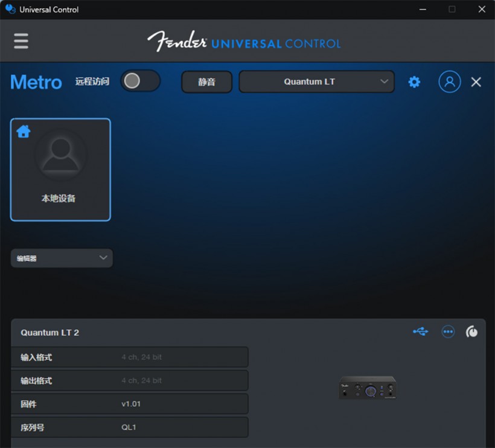Click the USB connection icon

(421, 331)
